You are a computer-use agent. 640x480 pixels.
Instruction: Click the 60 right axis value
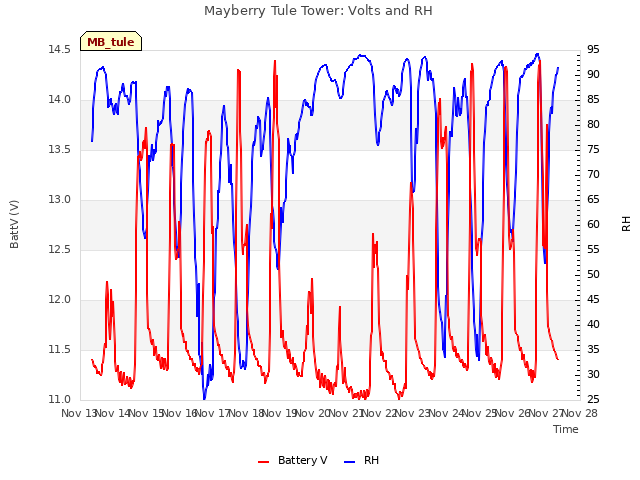coord(593,224)
